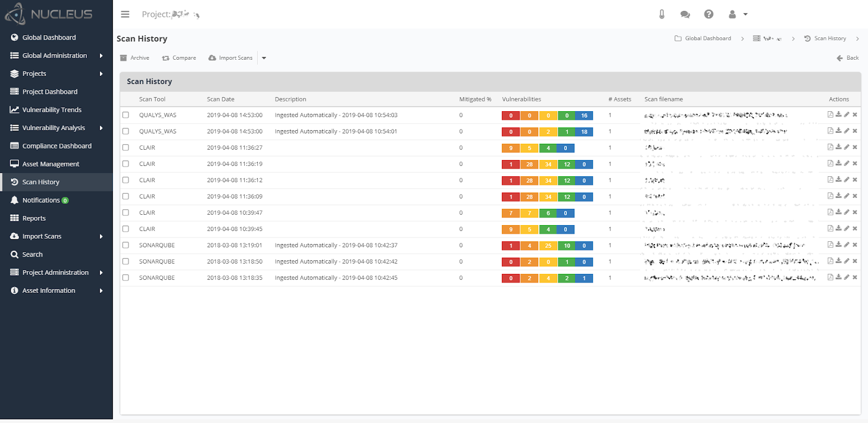Click the Compare toolbar button
This screenshot has width=868, height=423.
click(x=179, y=58)
